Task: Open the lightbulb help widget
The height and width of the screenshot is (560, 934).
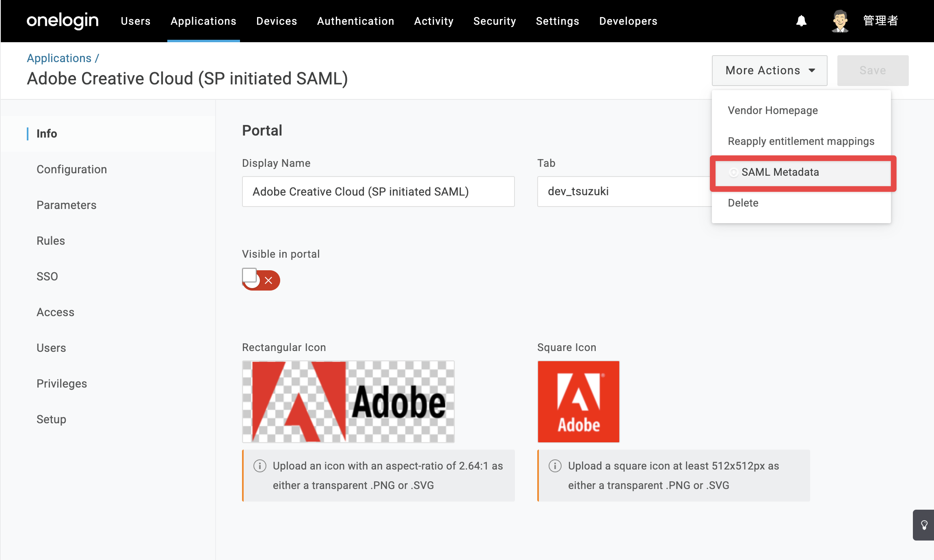Action: pos(924,525)
